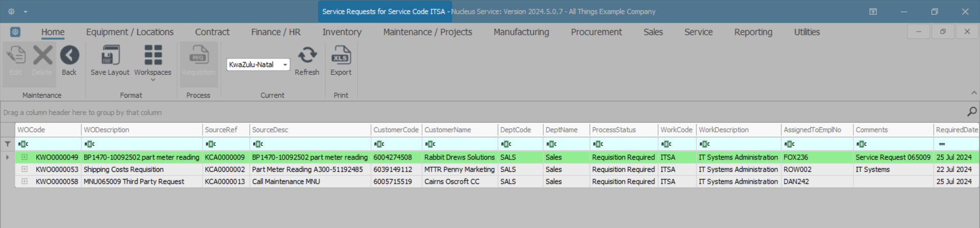Click the search magnifier icon in grid

(x=972, y=111)
